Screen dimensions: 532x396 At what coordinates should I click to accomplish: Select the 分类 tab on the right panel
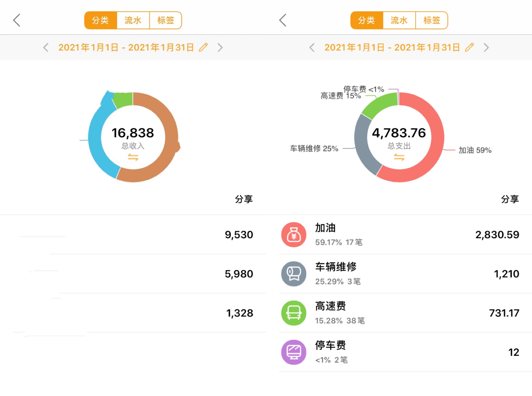(367, 20)
